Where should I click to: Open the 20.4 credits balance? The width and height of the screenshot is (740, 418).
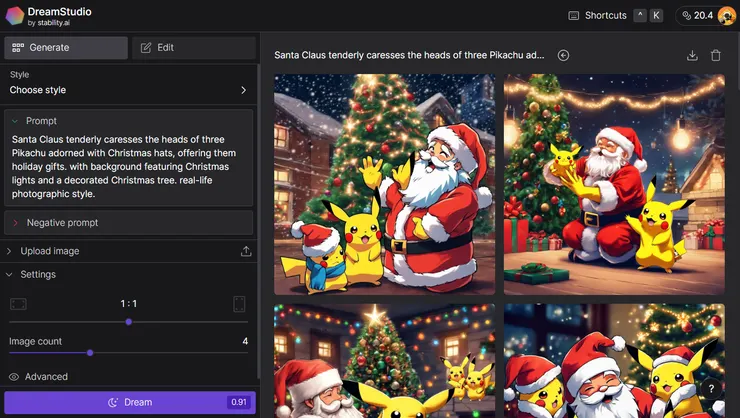(x=698, y=16)
